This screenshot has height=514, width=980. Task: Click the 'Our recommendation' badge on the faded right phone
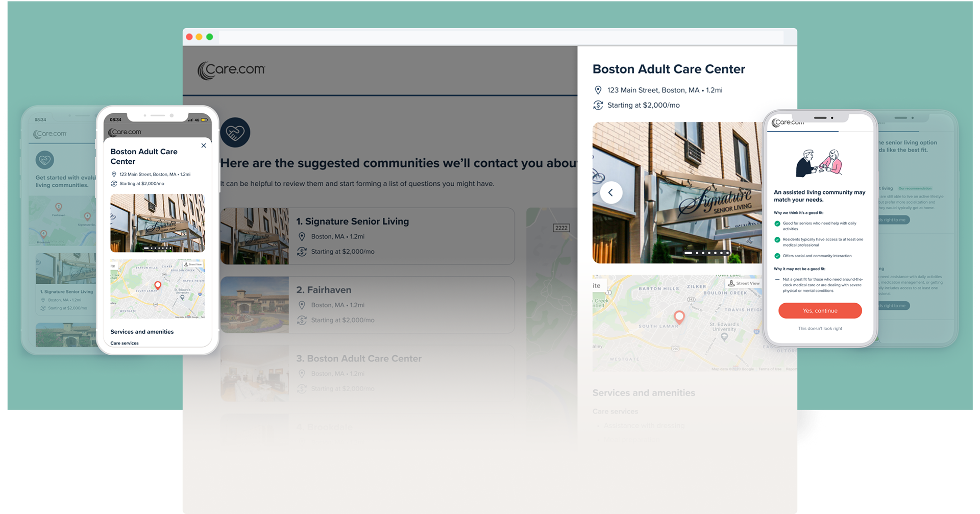915,188
